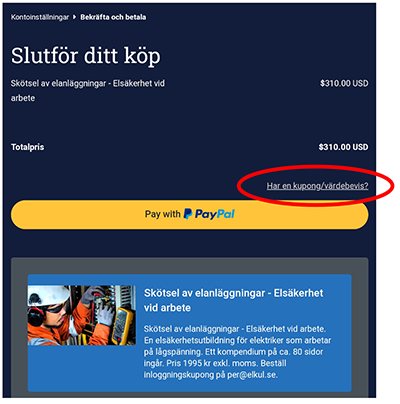This screenshot has width=400, height=404.
Task: Click the Pay with text on button
Action: tap(162, 214)
